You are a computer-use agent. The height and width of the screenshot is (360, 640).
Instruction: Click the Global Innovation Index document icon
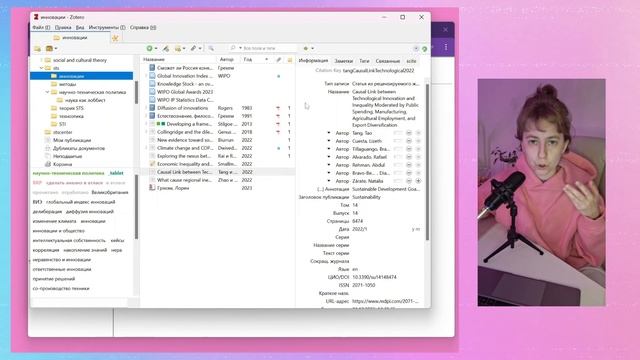152,76
